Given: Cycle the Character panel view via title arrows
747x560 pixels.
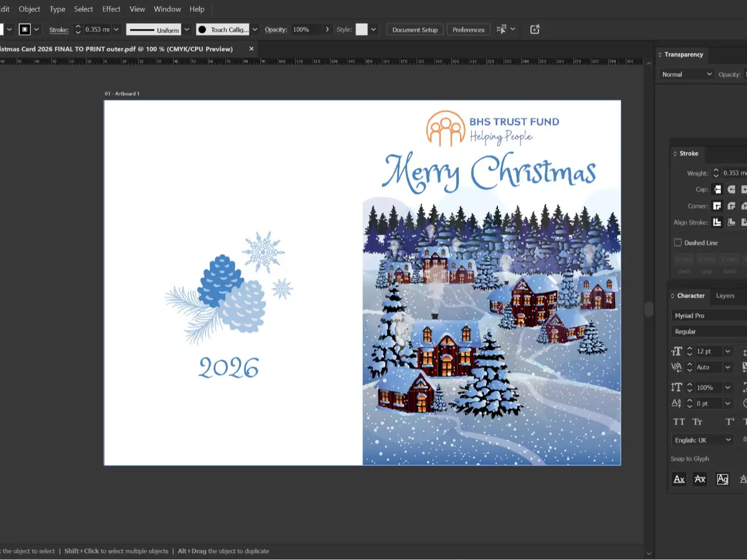Looking at the screenshot, I should click(x=673, y=296).
